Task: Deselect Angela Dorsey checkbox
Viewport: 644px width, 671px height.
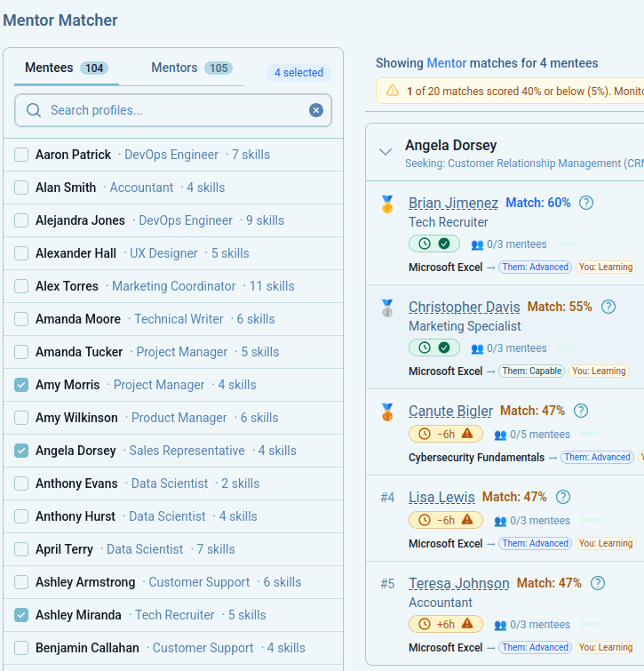Action: [x=21, y=451]
